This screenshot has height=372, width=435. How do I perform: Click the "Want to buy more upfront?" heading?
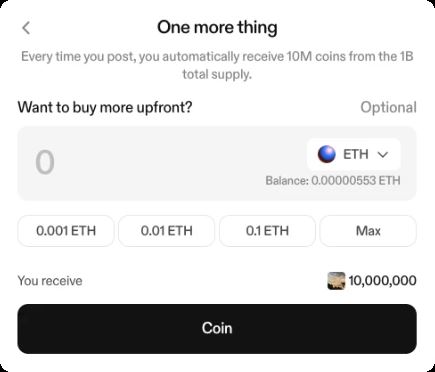pos(105,107)
